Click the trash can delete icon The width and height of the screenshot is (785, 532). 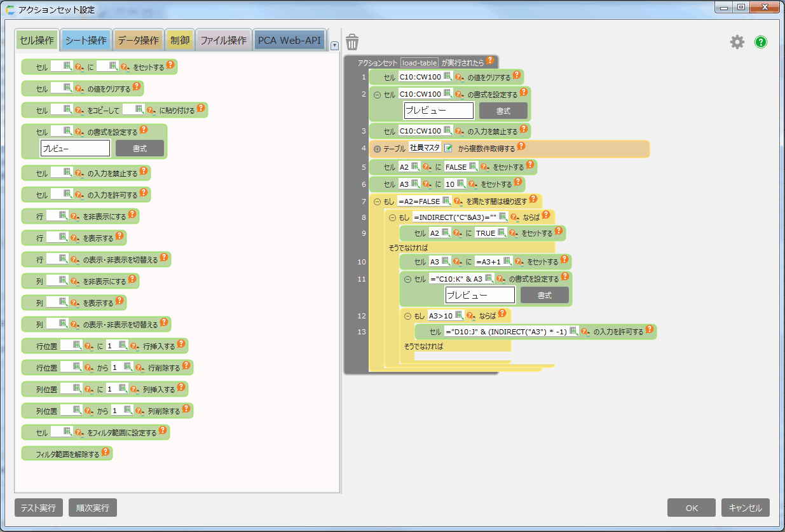[352, 42]
